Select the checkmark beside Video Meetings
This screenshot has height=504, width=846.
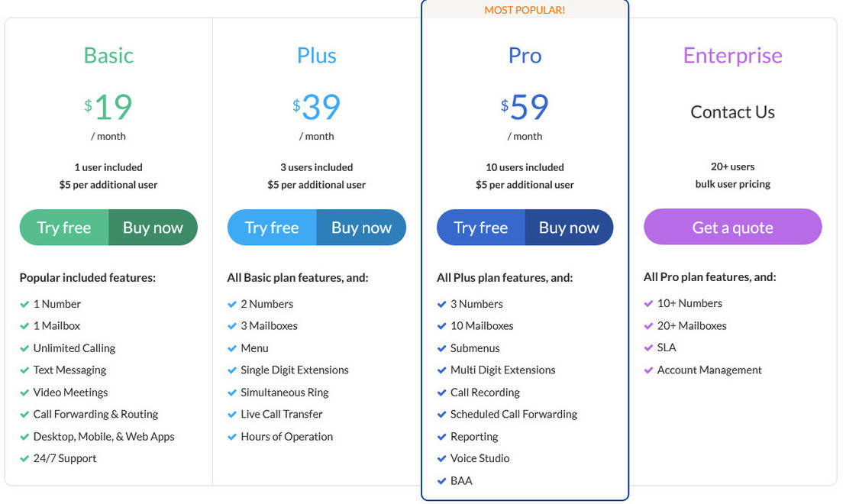[x=25, y=393]
